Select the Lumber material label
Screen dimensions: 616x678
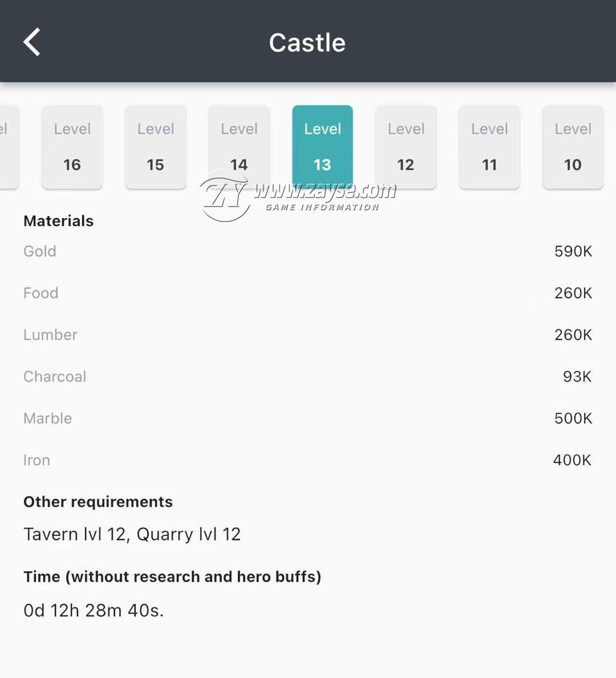point(50,334)
